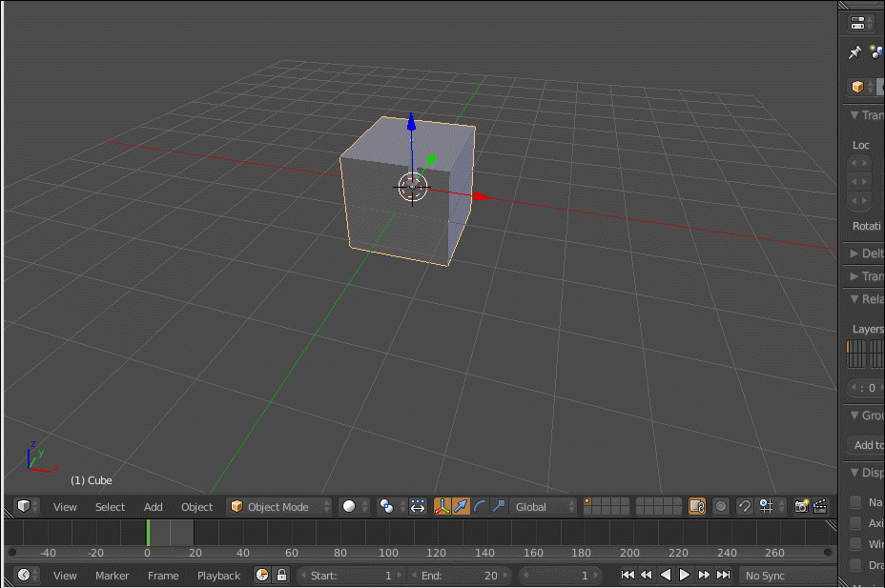This screenshot has width=885, height=588.
Task: Open the Global transform orientation dropdown
Action: coord(543,506)
